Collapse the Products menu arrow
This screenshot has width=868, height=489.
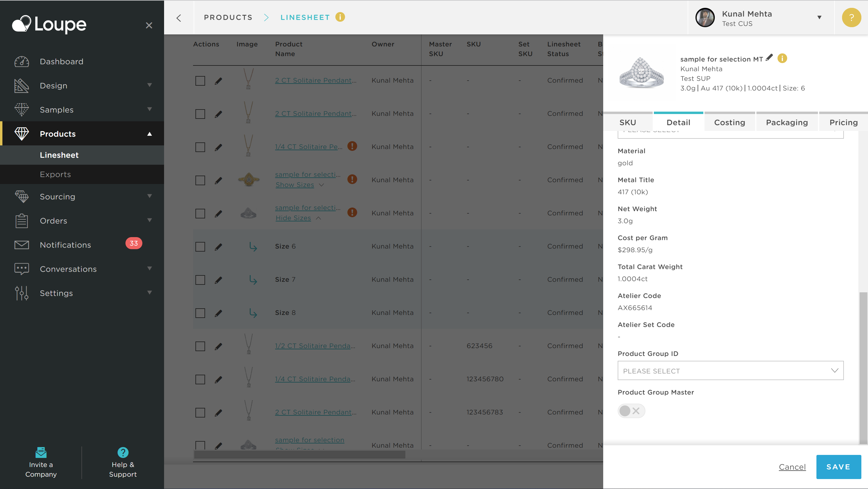pyautogui.click(x=150, y=134)
